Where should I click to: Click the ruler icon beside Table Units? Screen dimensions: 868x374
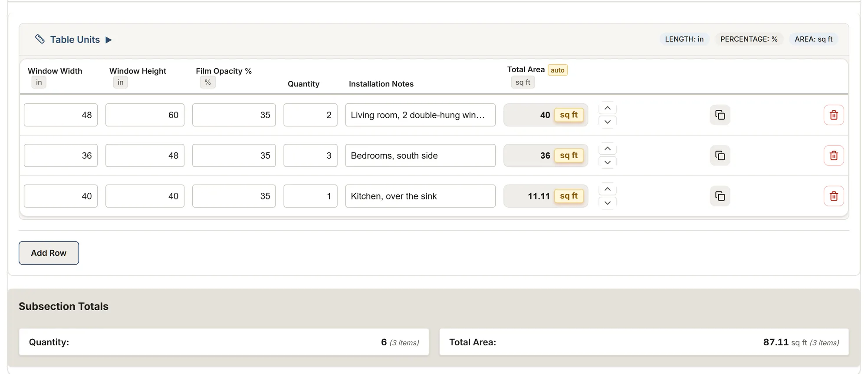pos(40,40)
